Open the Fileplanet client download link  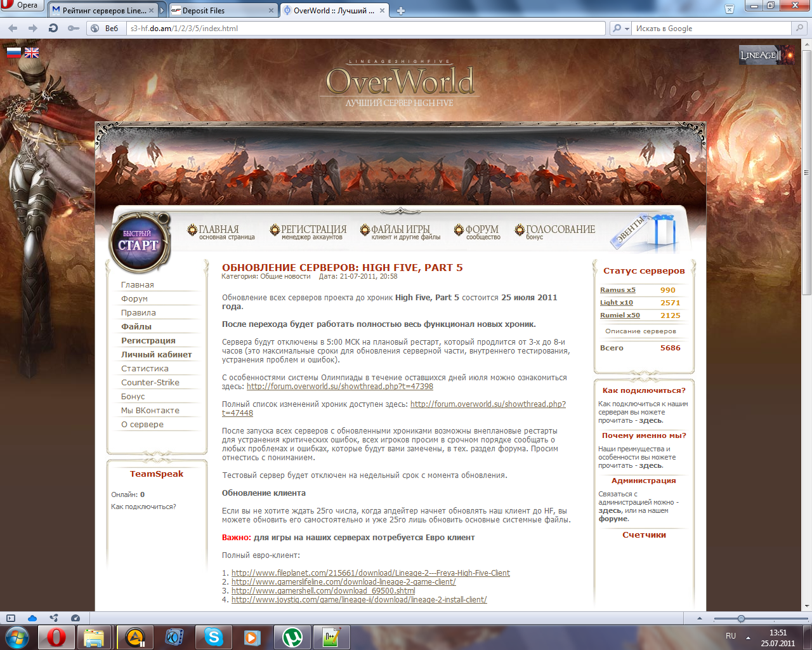[x=370, y=573]
